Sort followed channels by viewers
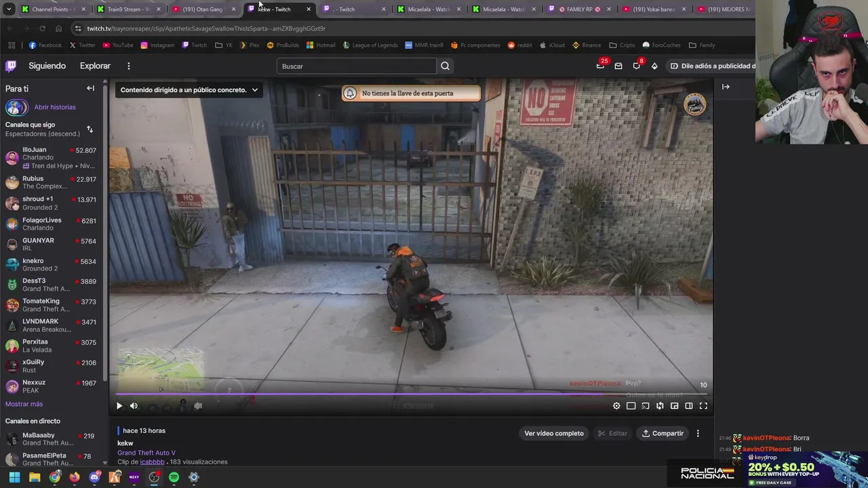868x488 pixels. pyautogui.click(x=90, y=129)
